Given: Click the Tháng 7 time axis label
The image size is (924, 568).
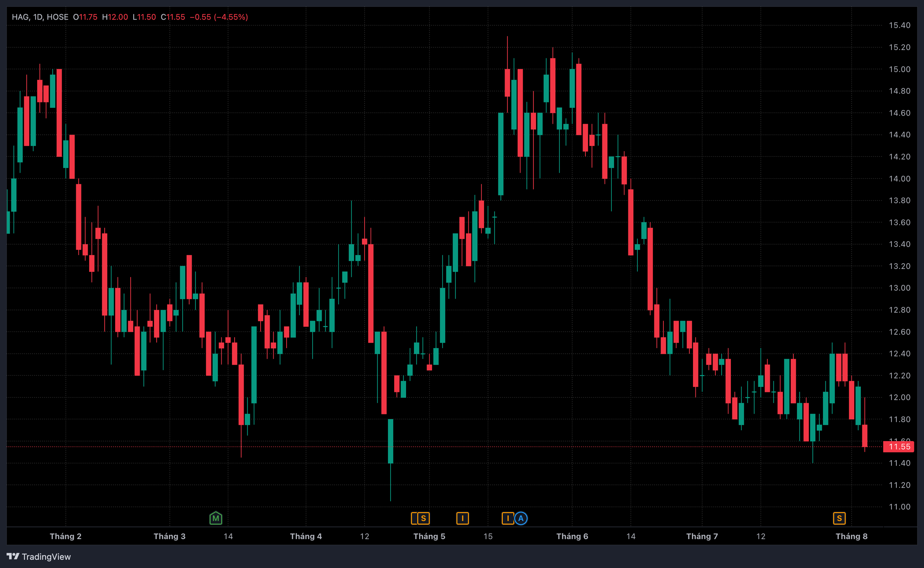Looking at the screenshot, I should (x=702, y=536).
